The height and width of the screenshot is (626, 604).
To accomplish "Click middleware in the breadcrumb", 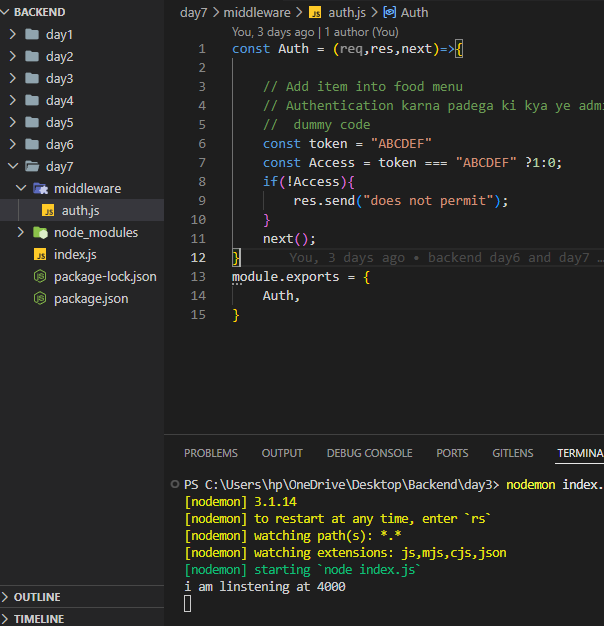I will coord(257,13).
